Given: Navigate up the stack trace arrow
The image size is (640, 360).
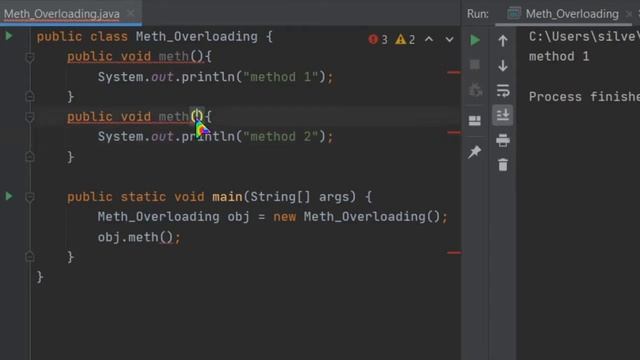Looking at the screenshot, I should 503,40.
